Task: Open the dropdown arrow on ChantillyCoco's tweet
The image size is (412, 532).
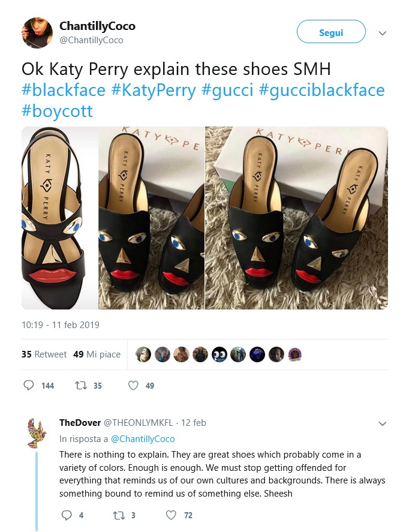Action: 383,34
